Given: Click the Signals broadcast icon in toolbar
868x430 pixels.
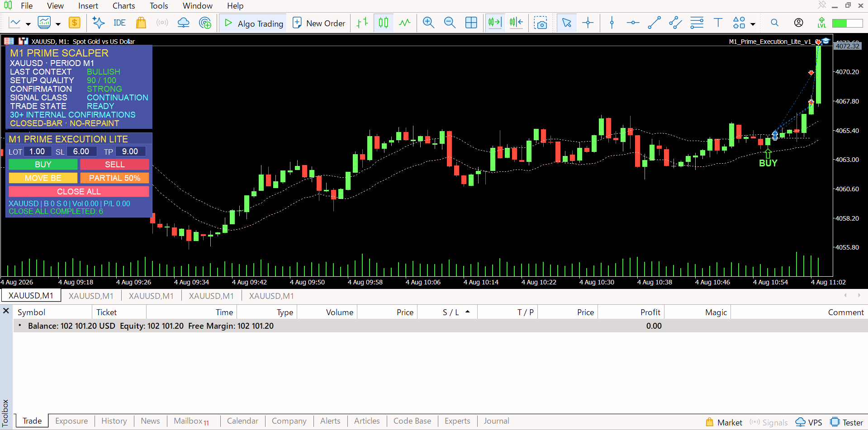Looking at the screenshot, I should [162, 23].
